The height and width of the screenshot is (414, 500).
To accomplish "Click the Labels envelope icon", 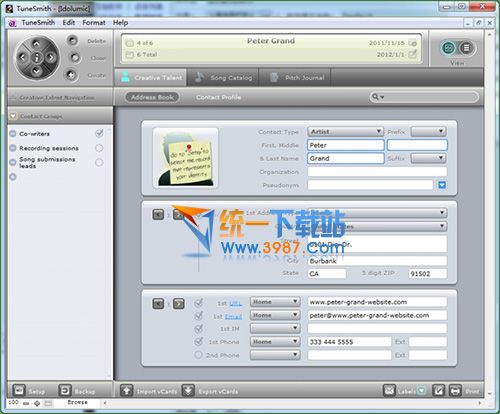I will pyautogui.click(x=389, y=390).
